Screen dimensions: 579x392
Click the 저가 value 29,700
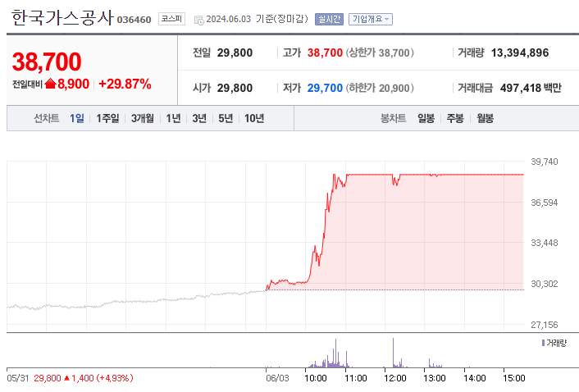(x=325, y=88)
